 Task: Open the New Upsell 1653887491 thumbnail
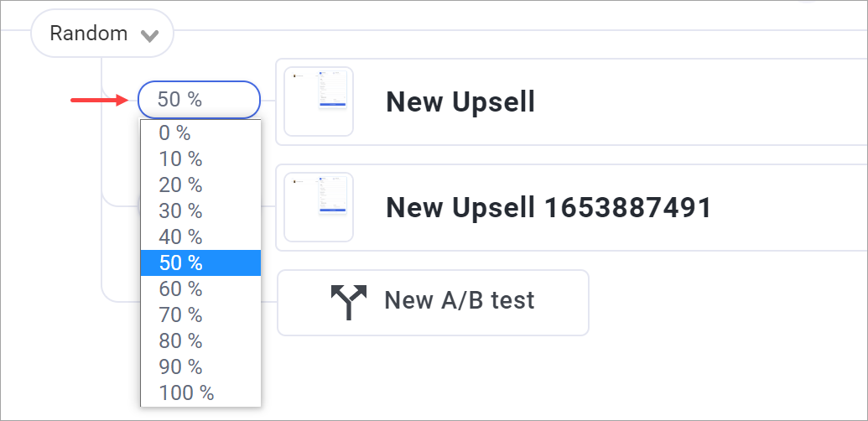(x=319, y=207)
